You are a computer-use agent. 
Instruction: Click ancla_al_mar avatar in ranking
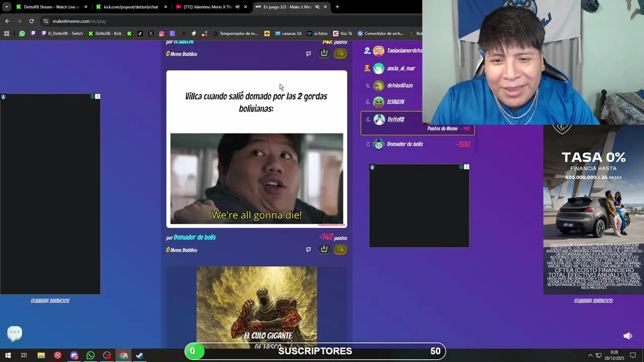[379, 68]
